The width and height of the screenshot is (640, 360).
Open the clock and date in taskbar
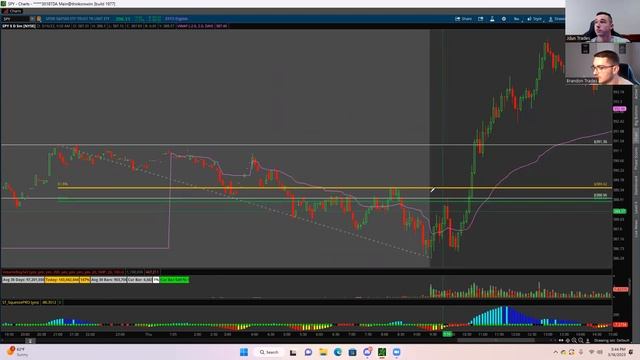click(x=617, y=352)
